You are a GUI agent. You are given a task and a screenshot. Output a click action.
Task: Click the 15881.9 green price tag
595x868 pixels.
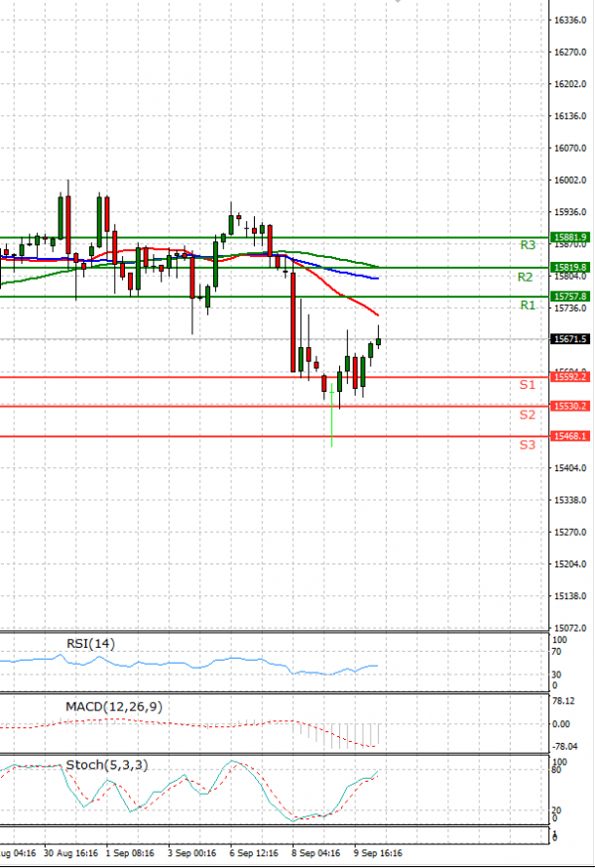pyautogui.click(x=570, y=237)
